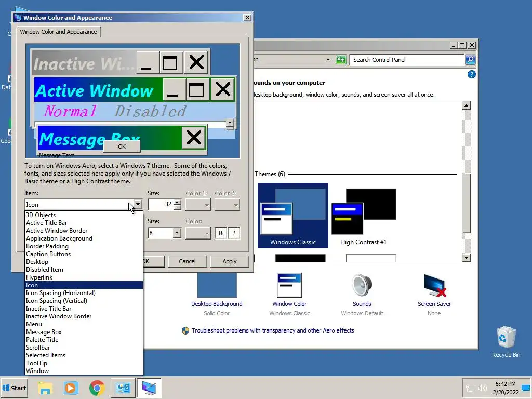532x399 pixels.
Task: Open the Recycle Bin on desktop
Action: pyautogui.click(x=506, y=341)
